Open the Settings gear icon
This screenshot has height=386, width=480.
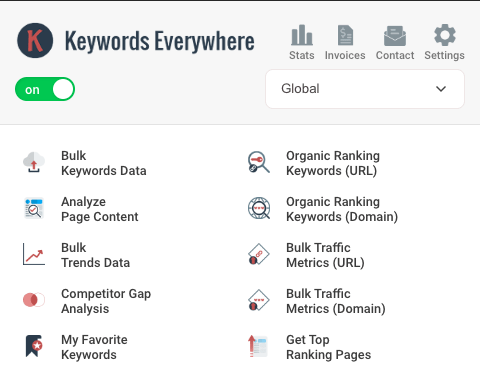(445, 35)
